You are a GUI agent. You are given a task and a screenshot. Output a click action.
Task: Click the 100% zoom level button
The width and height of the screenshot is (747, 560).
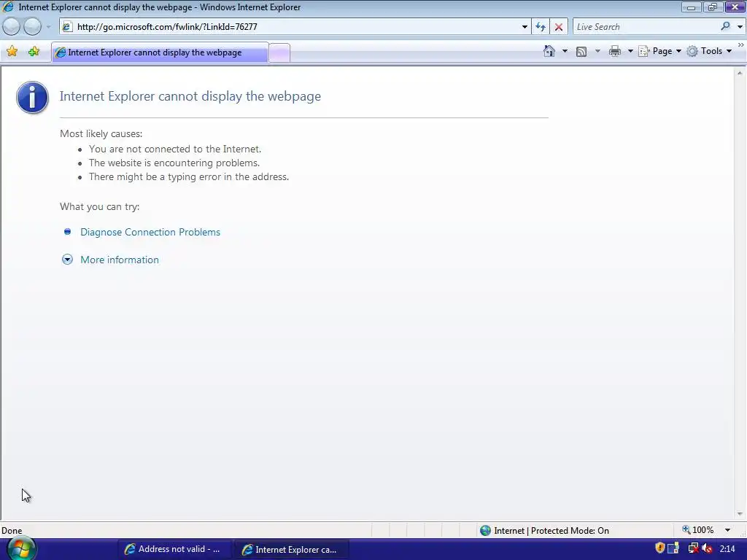(x=698, y=530)
